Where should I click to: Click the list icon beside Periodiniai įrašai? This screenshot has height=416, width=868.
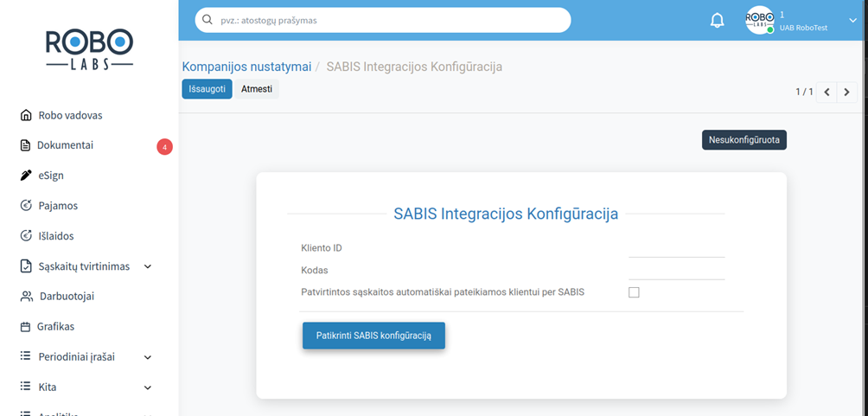pos(25,356)
